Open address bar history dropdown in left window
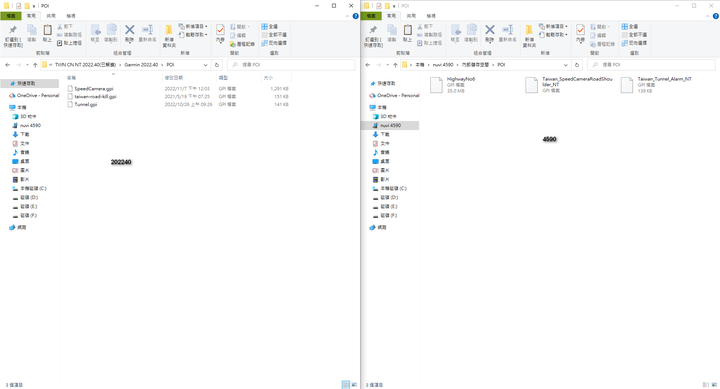Screen dimensions: 720x389 [205, 65]
